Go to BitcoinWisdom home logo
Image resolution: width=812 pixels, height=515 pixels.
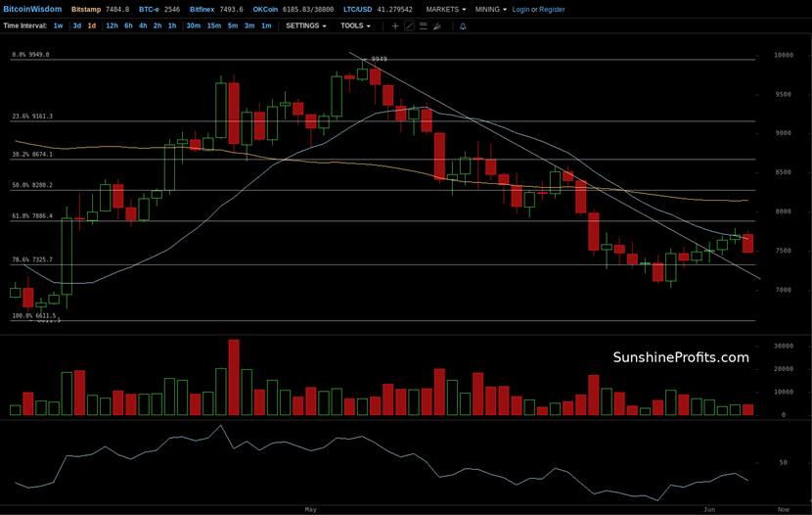click(32, 10)
